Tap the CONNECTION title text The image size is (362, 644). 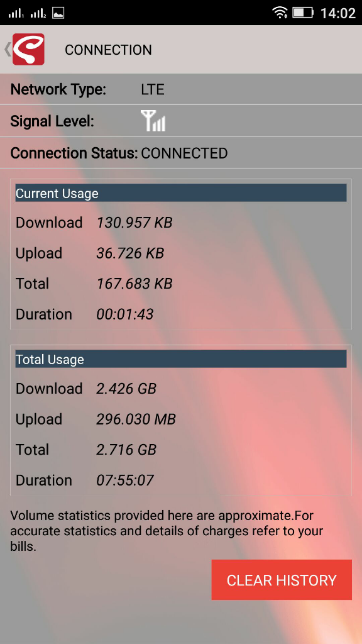point(108,50)
